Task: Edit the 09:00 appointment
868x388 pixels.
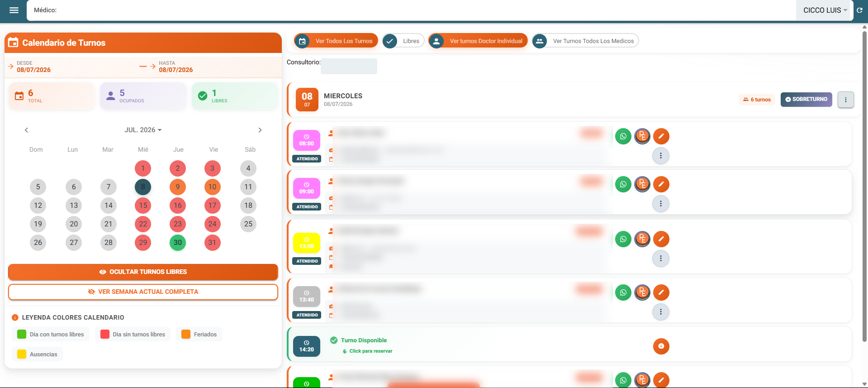Action: pos(661,184)
